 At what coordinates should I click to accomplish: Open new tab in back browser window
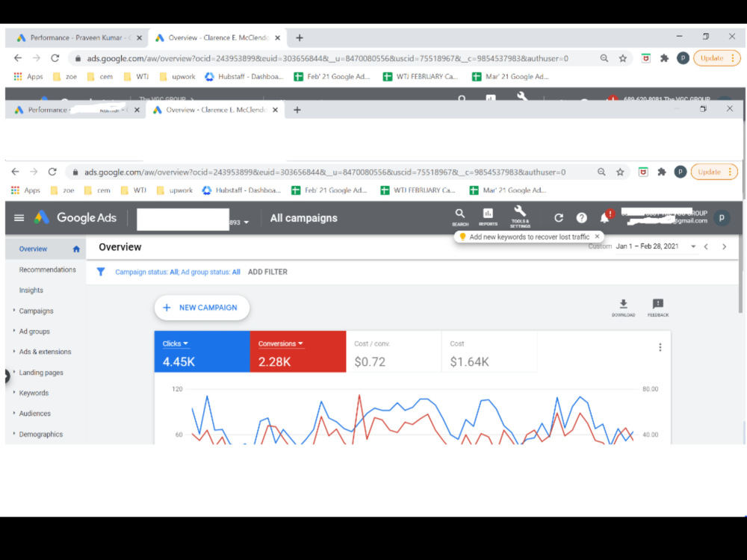point(300,37)
